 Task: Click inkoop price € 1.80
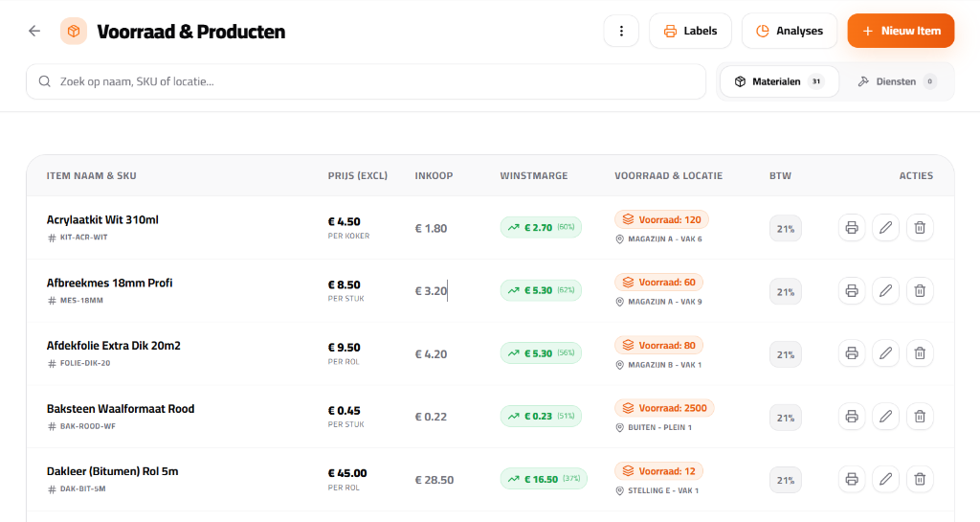[432, 228]
